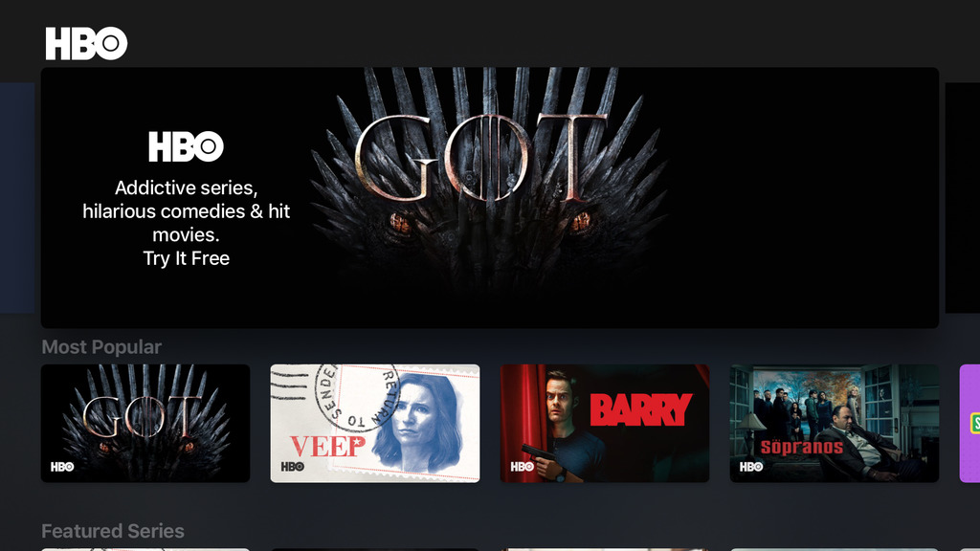Show the next banner at the right edge
Viewport: 980px width, 551px height.
(x=963, y=197)
